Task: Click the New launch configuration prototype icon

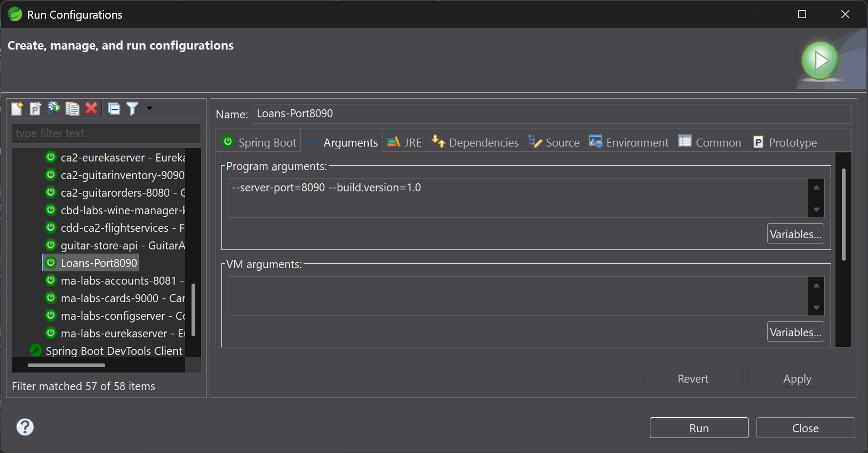Action: coord(35,109)
